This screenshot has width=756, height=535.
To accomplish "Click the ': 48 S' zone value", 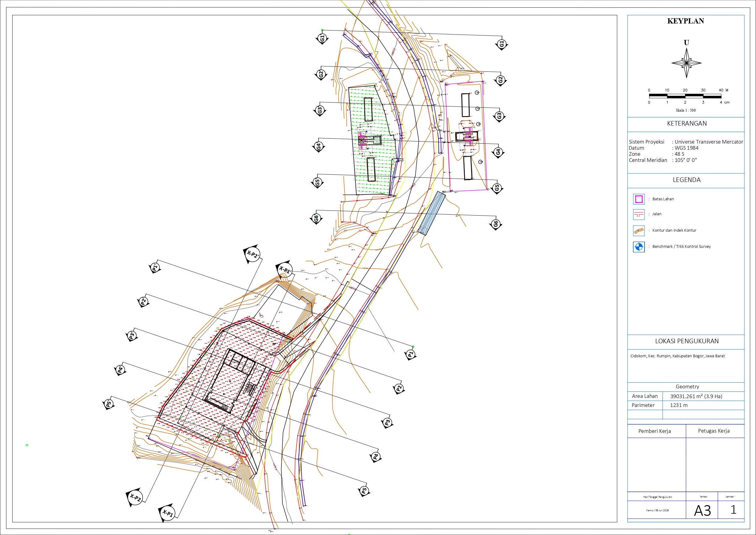I will (678, 154).
